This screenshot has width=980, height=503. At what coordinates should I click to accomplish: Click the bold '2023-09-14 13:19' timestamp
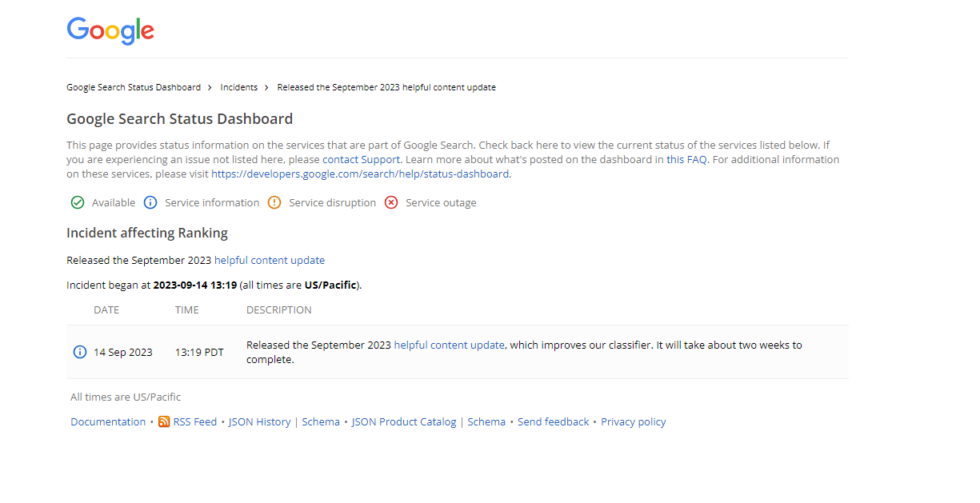point(195,285)
